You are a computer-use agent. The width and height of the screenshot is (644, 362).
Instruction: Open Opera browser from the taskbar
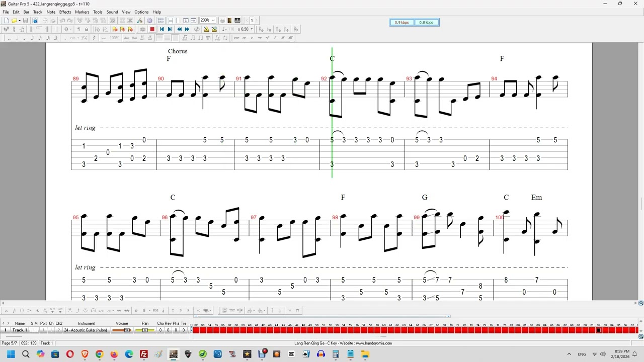coord(70,354)
